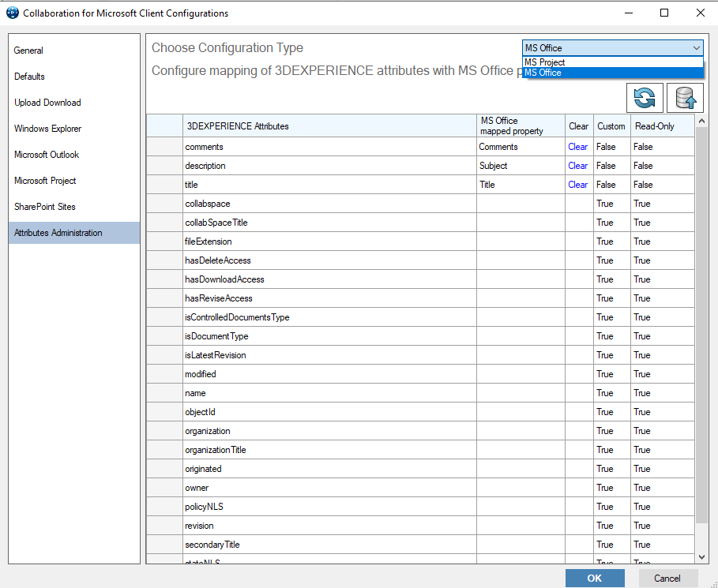Click the 3DEXPERIENCE Attributes column header
This screenshot has width=718, height=588.
[x=329, y=125]
